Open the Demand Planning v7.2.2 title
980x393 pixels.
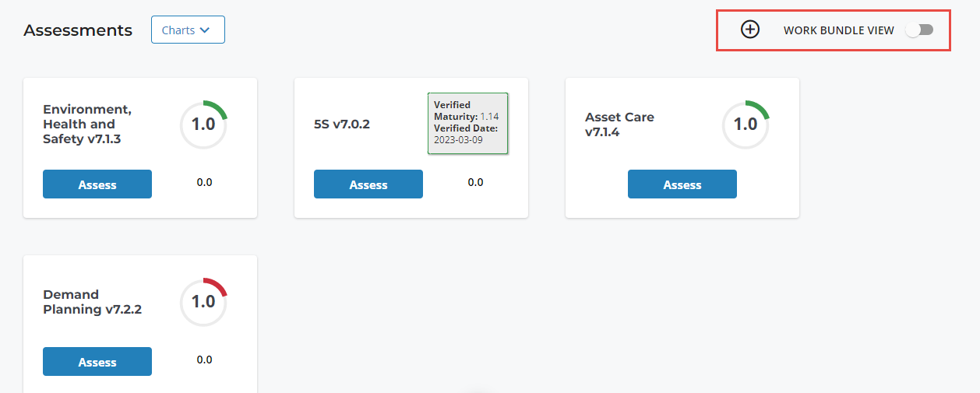click(92, 302)
